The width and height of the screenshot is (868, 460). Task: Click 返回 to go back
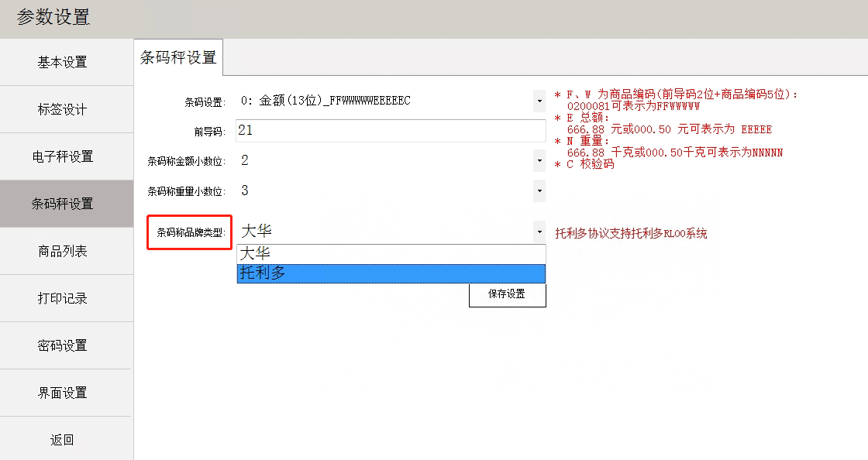[62, 440]
